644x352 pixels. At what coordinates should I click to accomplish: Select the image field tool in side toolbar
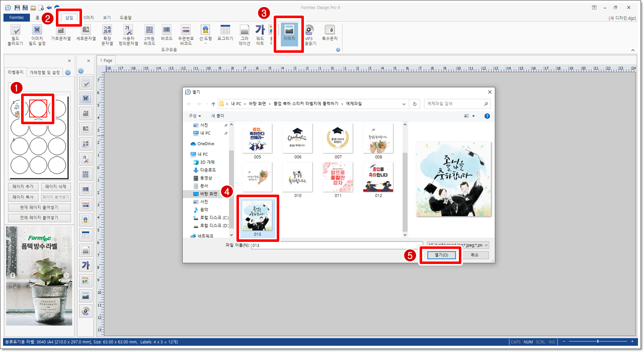86,98
